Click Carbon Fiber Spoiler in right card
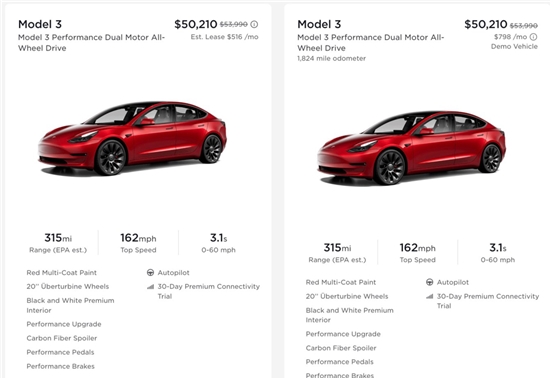The image size is (550, 378). [x=341, y=348]
